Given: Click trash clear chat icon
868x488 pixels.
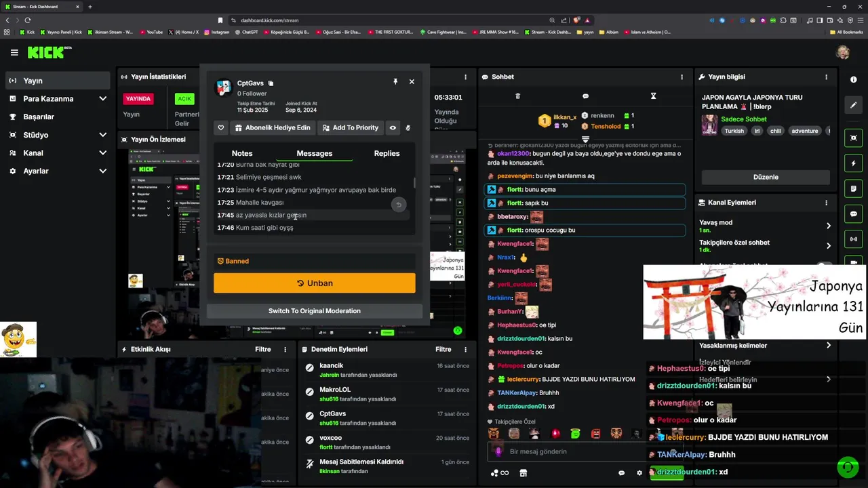Looking at the screenshot, I should 518,96.
